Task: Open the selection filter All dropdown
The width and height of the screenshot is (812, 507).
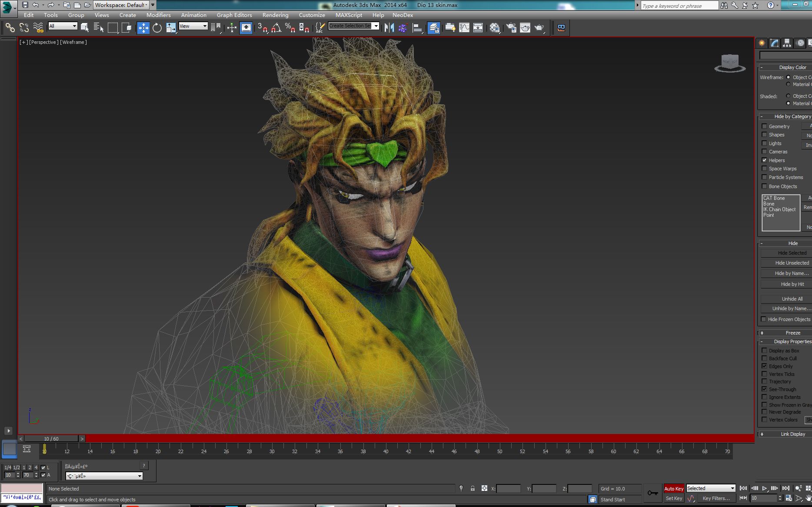Action: click(x=63, y=26)
